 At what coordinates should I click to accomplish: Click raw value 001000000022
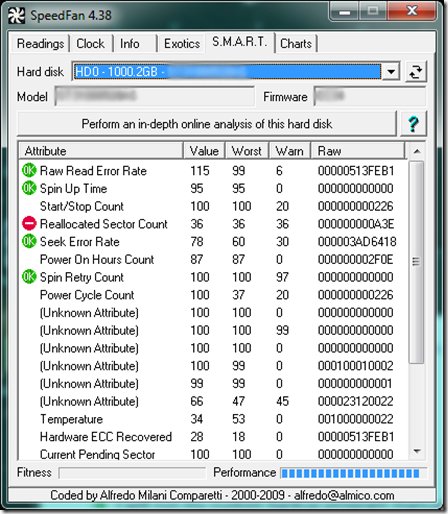(x=356, y=419)
